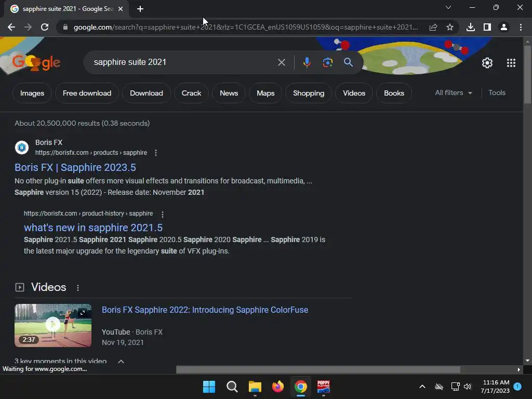Open the tab search chevron
The height and width of the screenshot is (399, 532).
point(448,7)
